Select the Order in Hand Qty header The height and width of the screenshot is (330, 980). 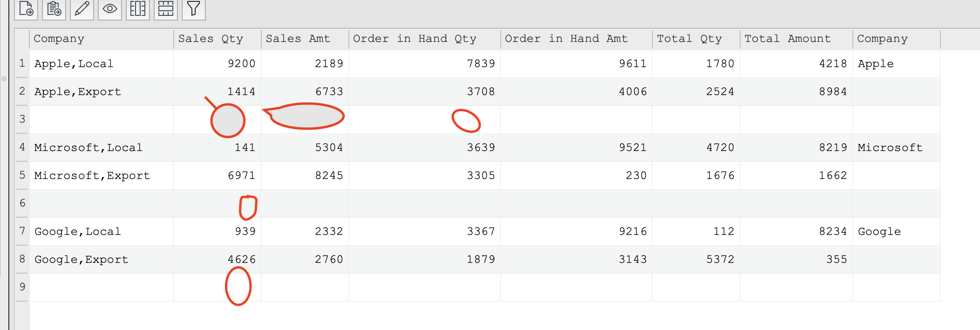[x=424, y=39]
